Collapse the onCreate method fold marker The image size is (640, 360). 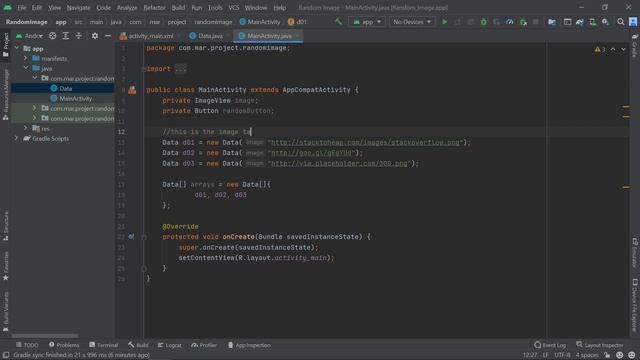coord(144,237)
